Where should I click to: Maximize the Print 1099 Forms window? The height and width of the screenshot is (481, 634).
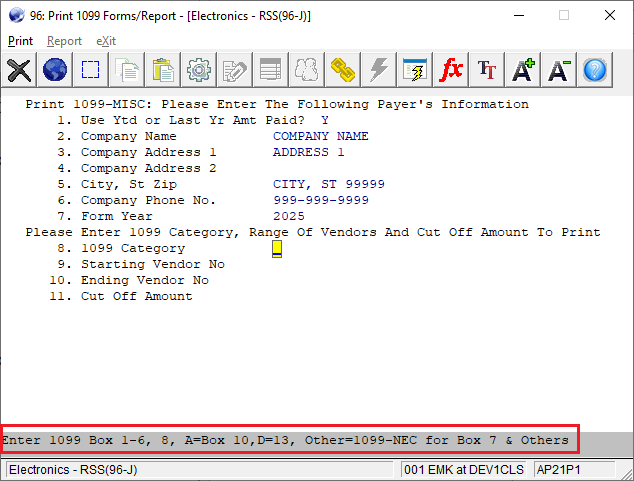[x=563, y=16]
